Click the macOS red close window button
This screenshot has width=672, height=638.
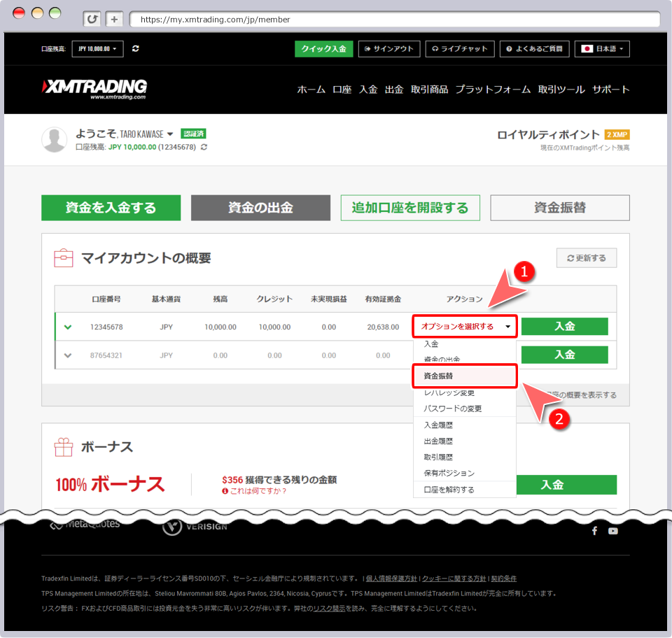point(19,13)
